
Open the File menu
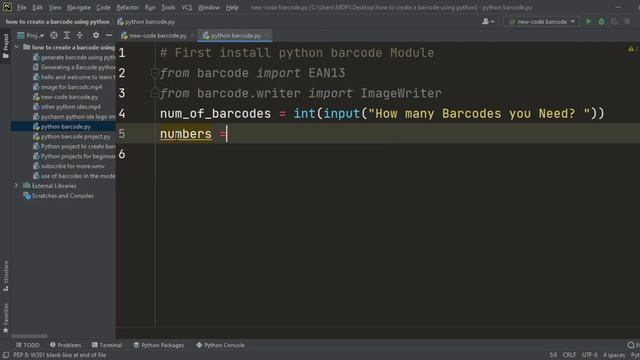tap(21, 7)
